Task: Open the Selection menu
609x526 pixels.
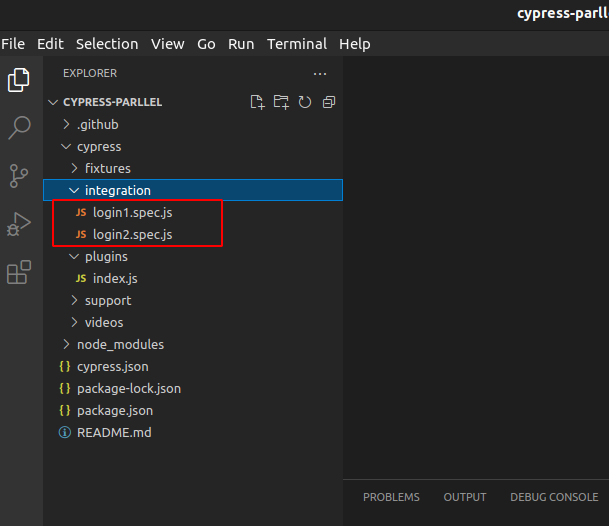Action: click(x=107, y=44)
